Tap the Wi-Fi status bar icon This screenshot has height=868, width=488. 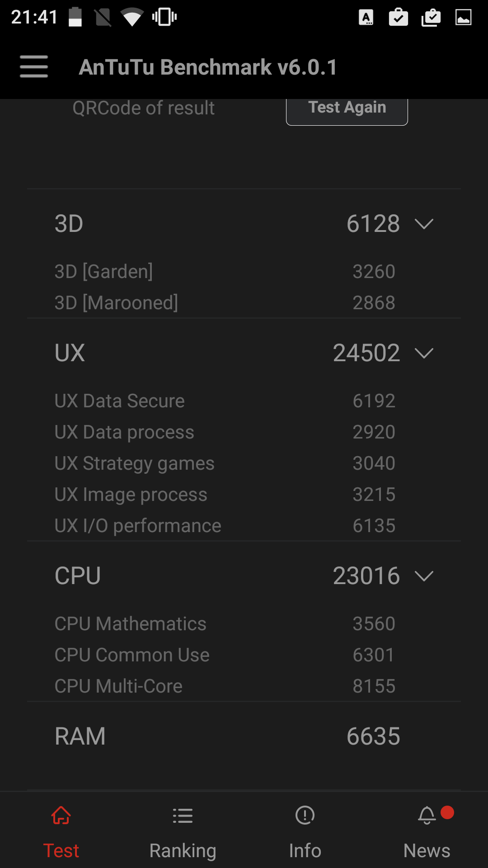tap(131, 18)
